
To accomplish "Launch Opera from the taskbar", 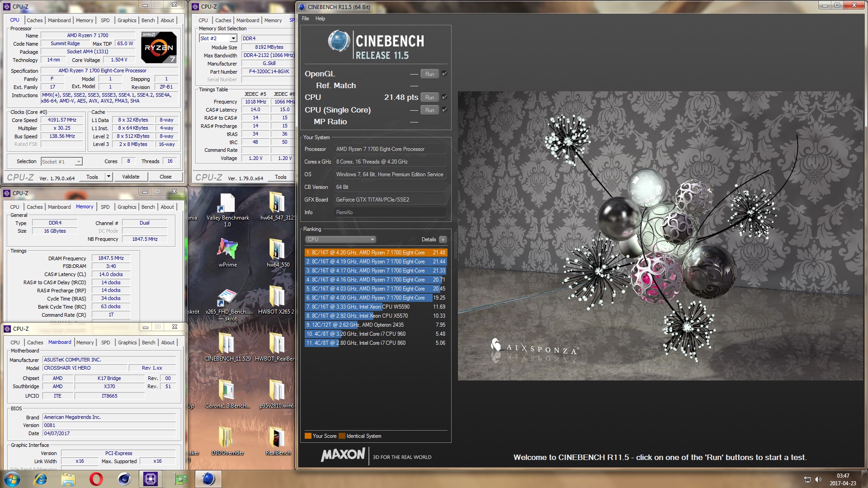I will coord(96,479).
